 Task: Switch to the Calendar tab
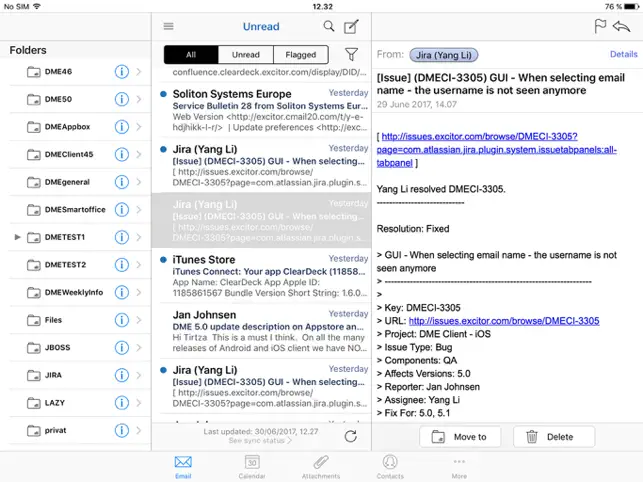[x=252, y=466]
